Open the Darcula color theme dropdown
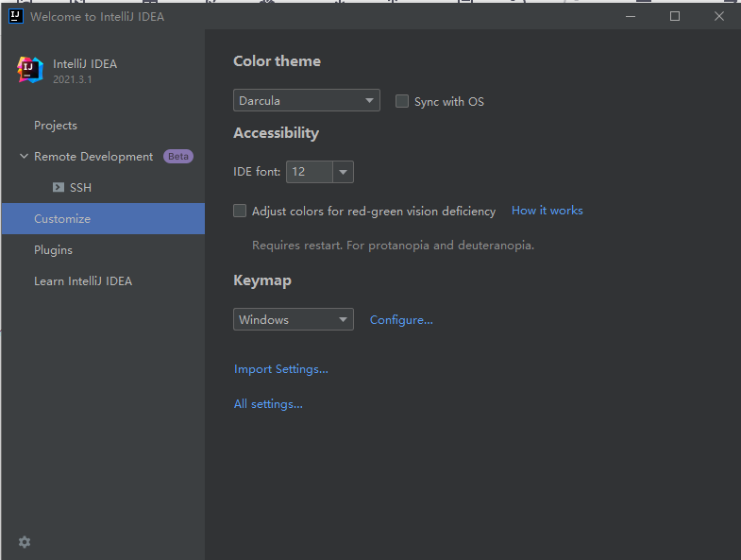The width and height of the screenshot is (741, 560). [307, 100]
